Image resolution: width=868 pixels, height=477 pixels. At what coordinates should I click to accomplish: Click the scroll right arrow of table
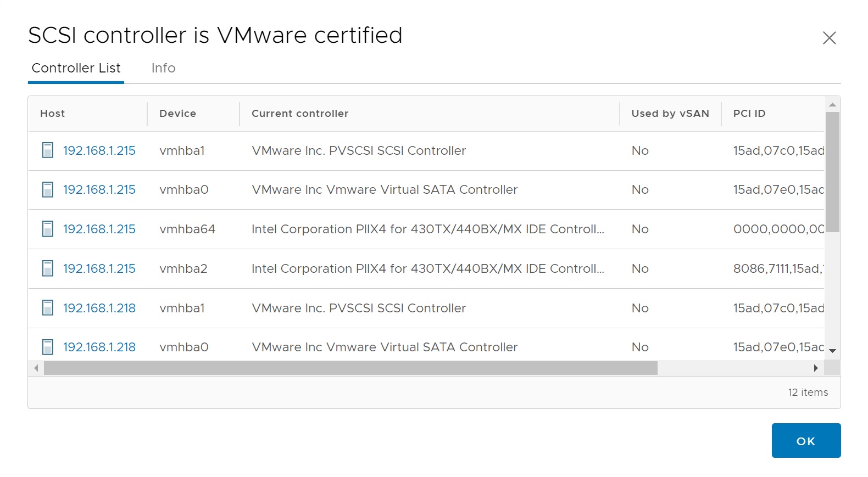pos(816,368)
